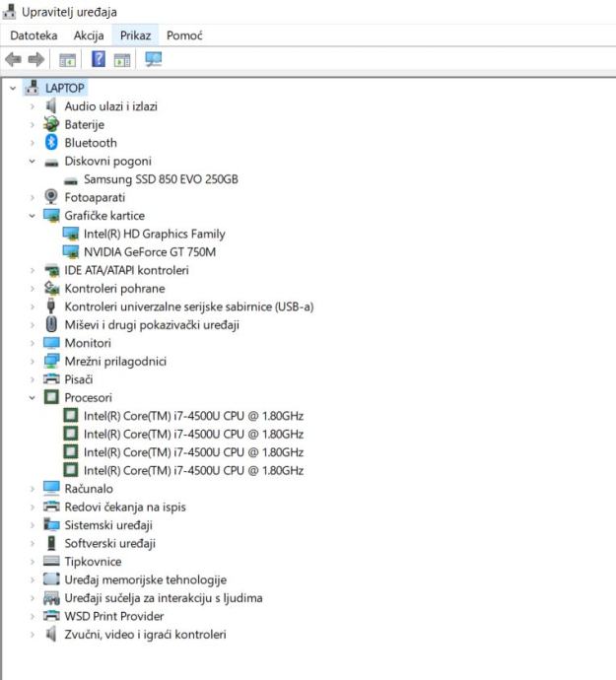Click the USB plug icon beside Kontroleri univerzalne serijske sabirnice
The height and width of the screenshot is (680, 616).
pos(51,306)
